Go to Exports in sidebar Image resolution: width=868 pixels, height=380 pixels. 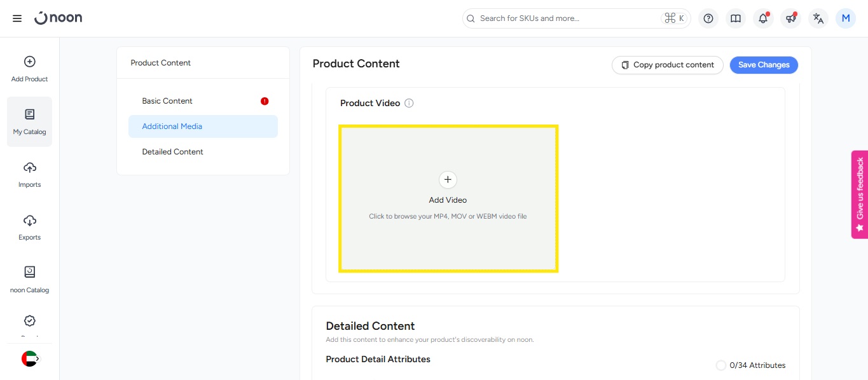(29, 227)
